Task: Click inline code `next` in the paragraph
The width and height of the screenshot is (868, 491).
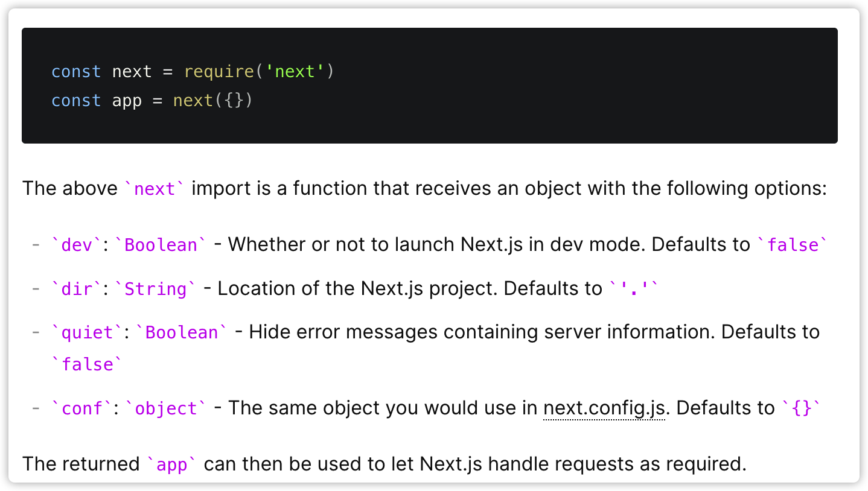Action: (154, 189)
